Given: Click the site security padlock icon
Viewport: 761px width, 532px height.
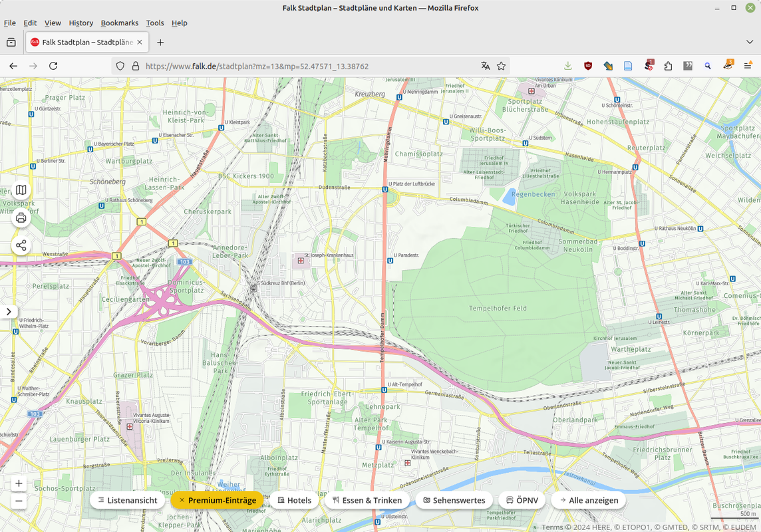Looking at the screenshot, I should pos(136,66).
